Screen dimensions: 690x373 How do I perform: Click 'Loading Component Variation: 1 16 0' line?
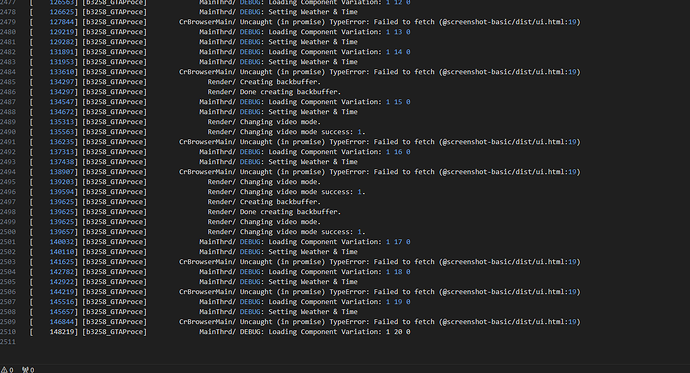click(339, 152)
